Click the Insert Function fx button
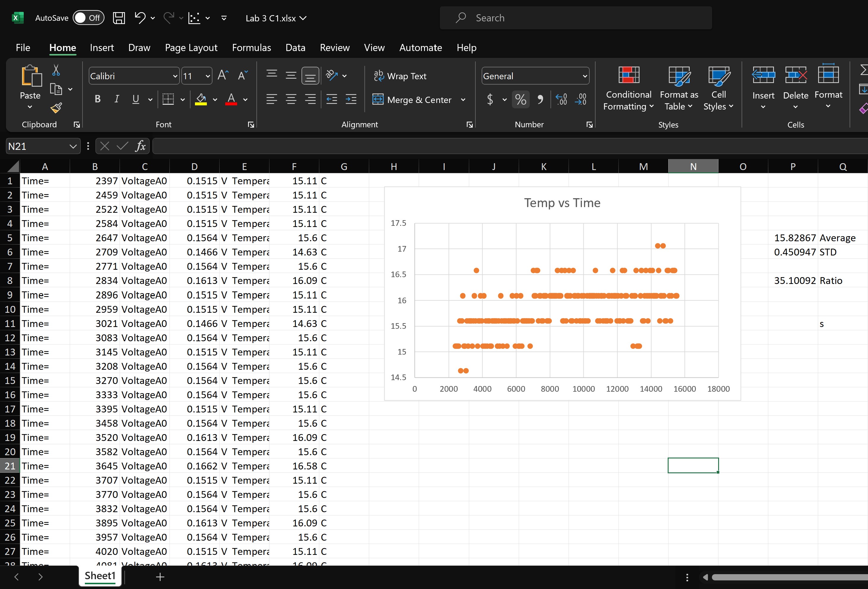 point(140,146)
